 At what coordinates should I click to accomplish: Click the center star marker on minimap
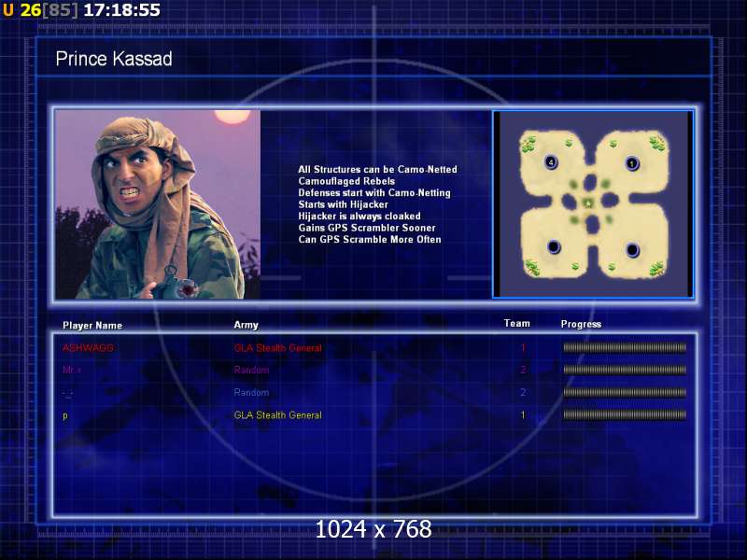point(589,203)
